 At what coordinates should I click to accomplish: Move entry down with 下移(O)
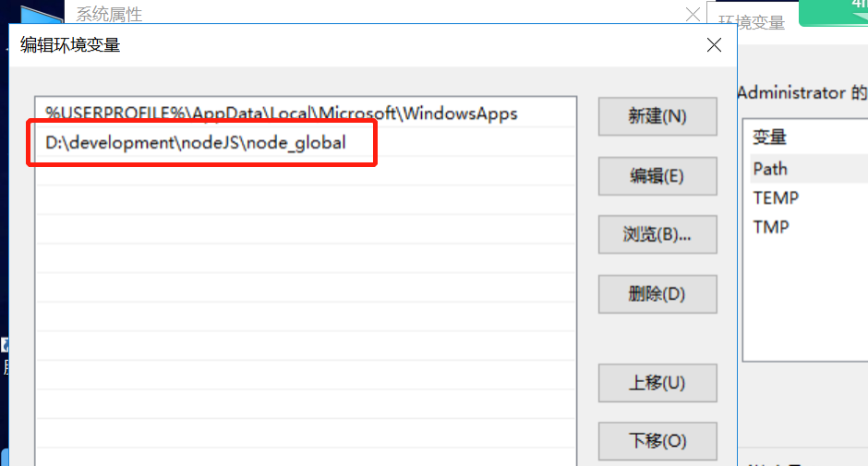click(657, 441)
